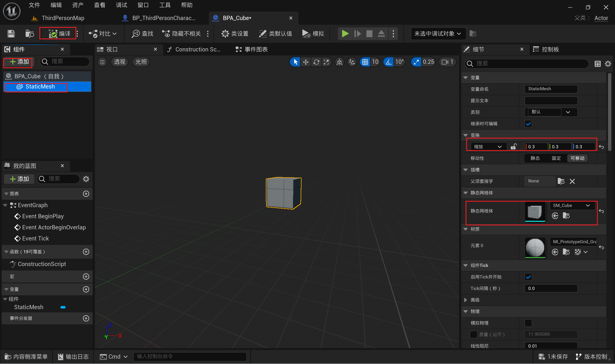Image resolution: width=615 pixels, height=364 pixels.
Task: Browse to SM_Cube in content browser
Action: (566, 216)
